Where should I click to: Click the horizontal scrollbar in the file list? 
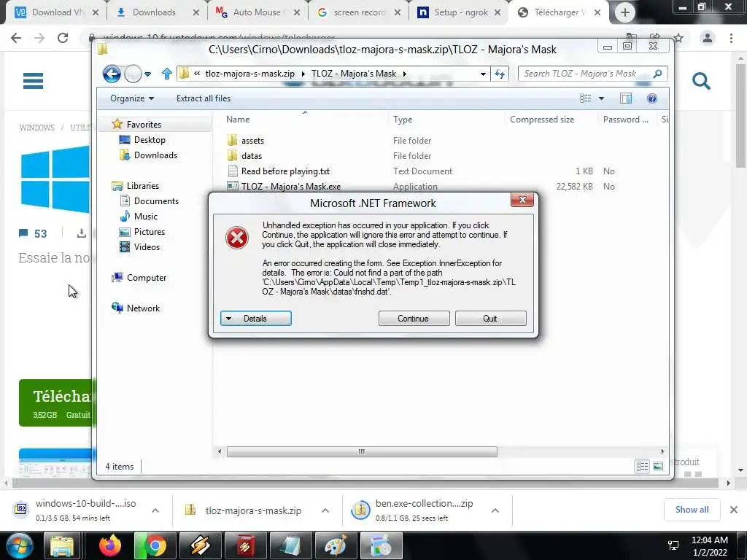(x=362, y=451)
